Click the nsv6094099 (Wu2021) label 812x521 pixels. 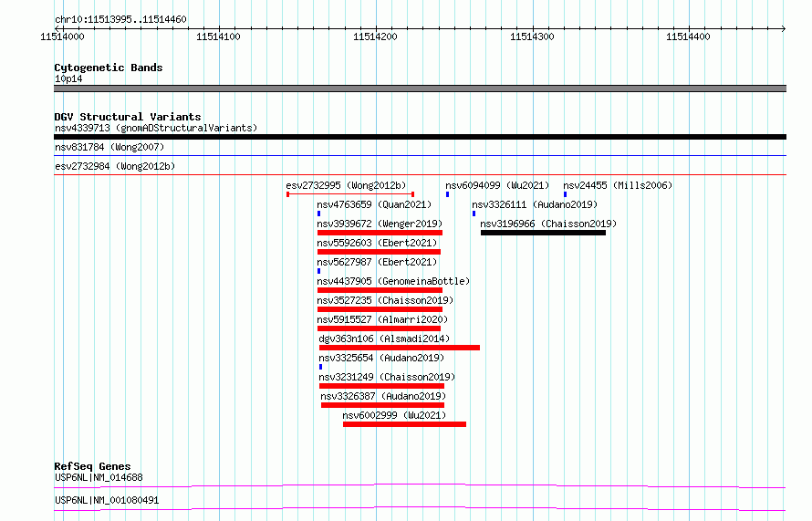[x=497, y=185]
